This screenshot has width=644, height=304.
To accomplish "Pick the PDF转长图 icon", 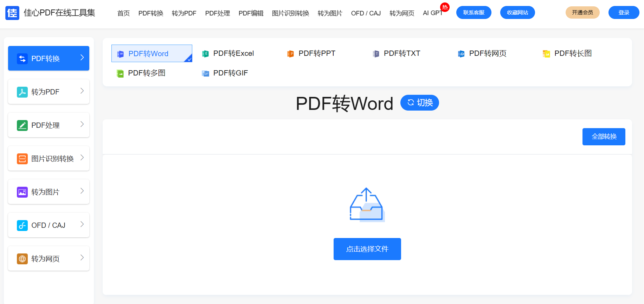I will click(546, 54).
